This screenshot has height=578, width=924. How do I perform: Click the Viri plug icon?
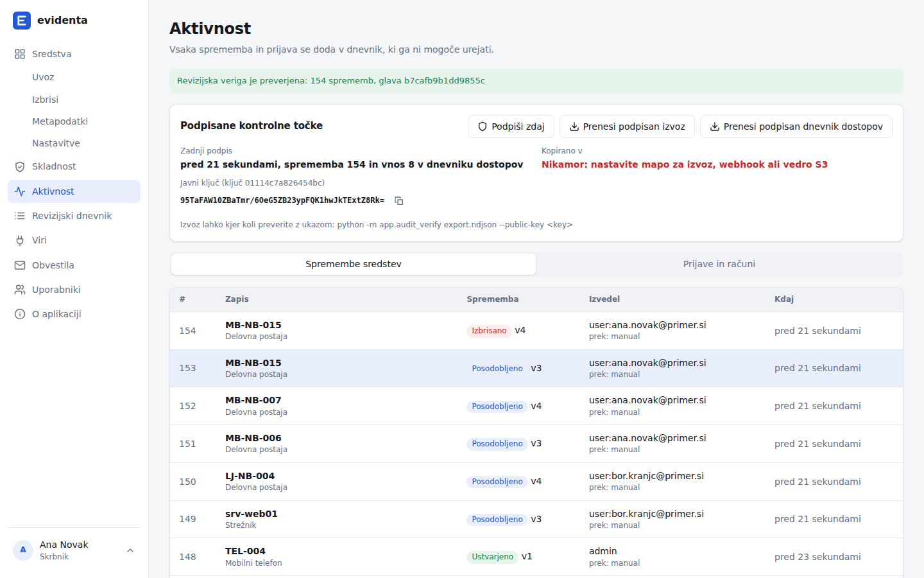point(20,240)
